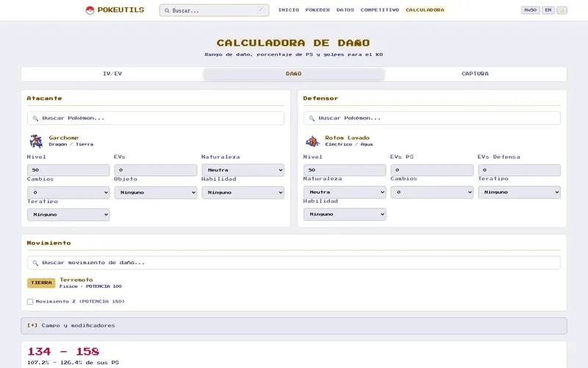The image size is (588, 368).
Task: Open attacker Cambios dropdown
Action: pos(68,192)
